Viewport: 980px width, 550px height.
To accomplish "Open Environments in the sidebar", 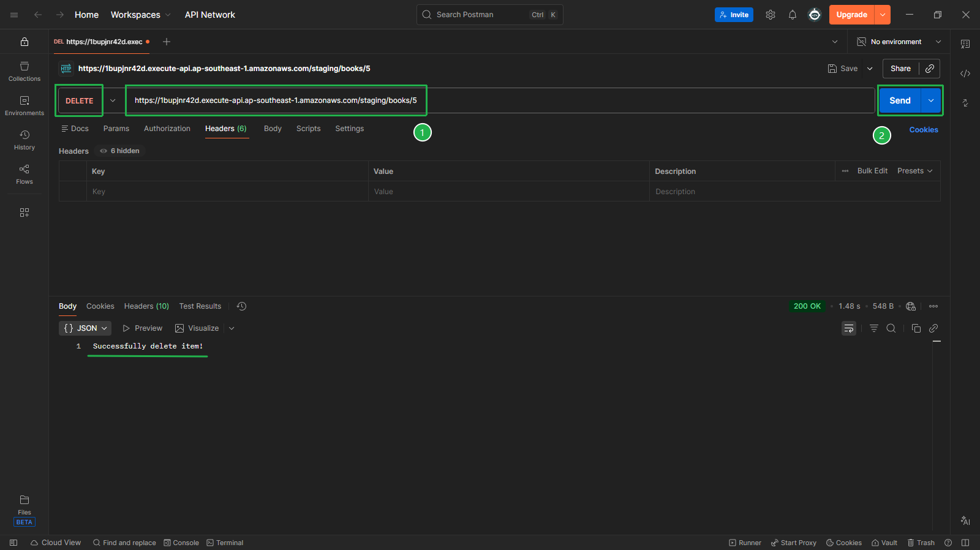I will point(24,106).
